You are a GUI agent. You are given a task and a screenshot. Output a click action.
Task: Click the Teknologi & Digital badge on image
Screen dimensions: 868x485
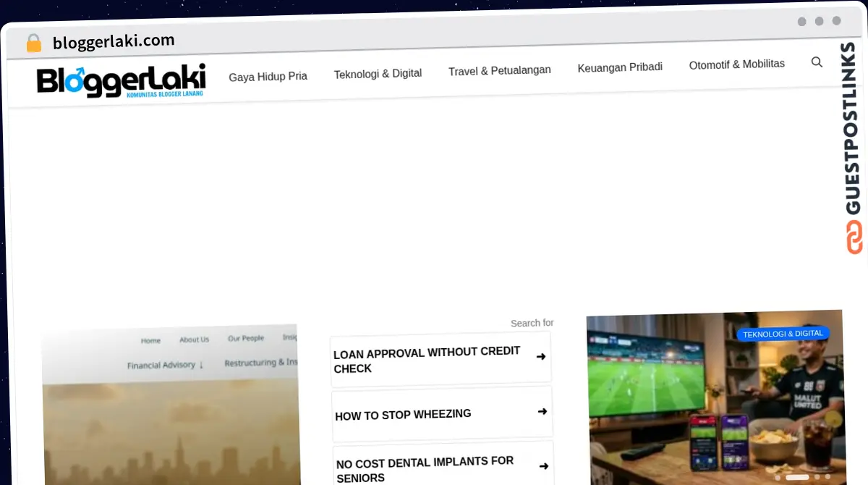click(783, 334)
